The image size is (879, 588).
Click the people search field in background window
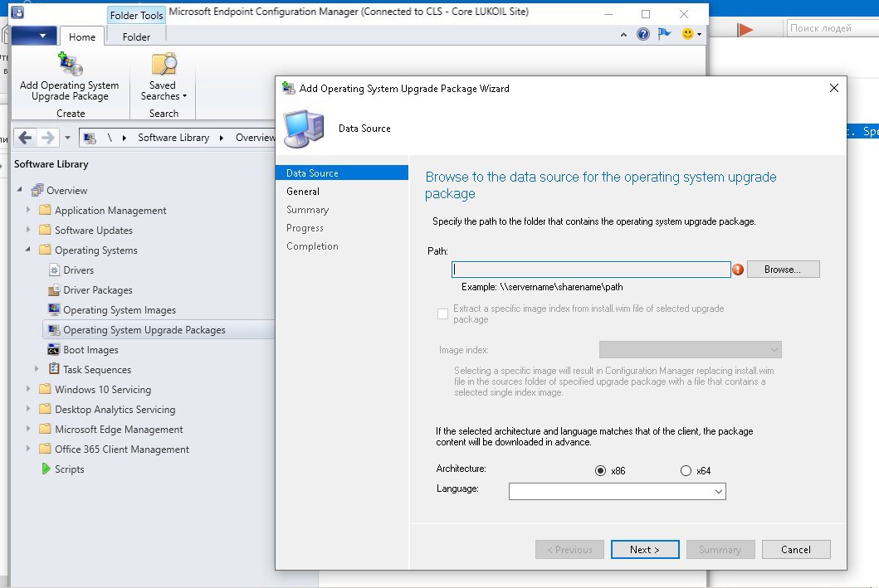832,28
